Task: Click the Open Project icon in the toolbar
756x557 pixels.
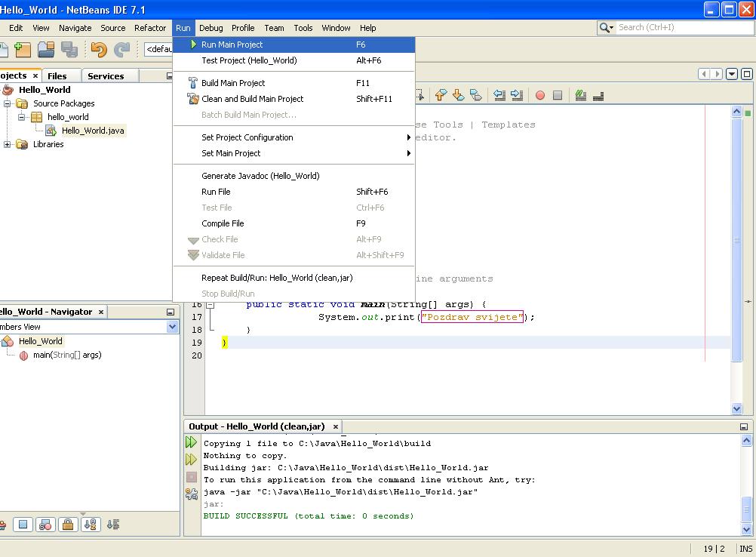Action: 46,50
